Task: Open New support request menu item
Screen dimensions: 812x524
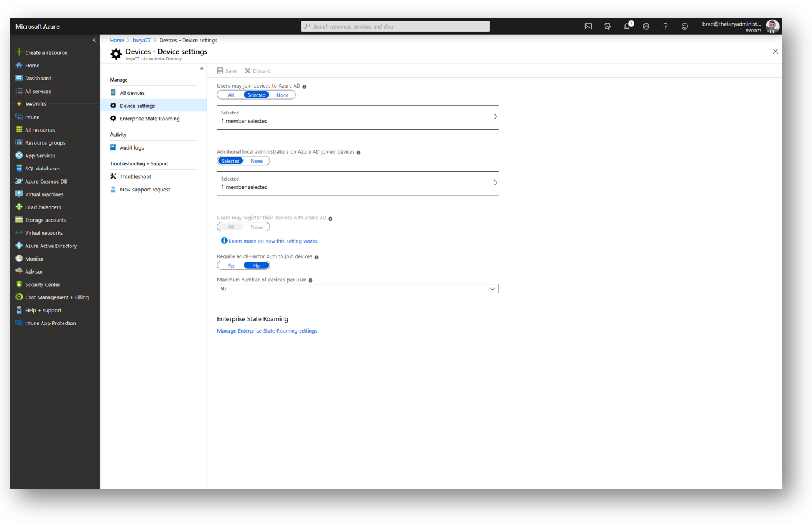Action: [153, 190]
